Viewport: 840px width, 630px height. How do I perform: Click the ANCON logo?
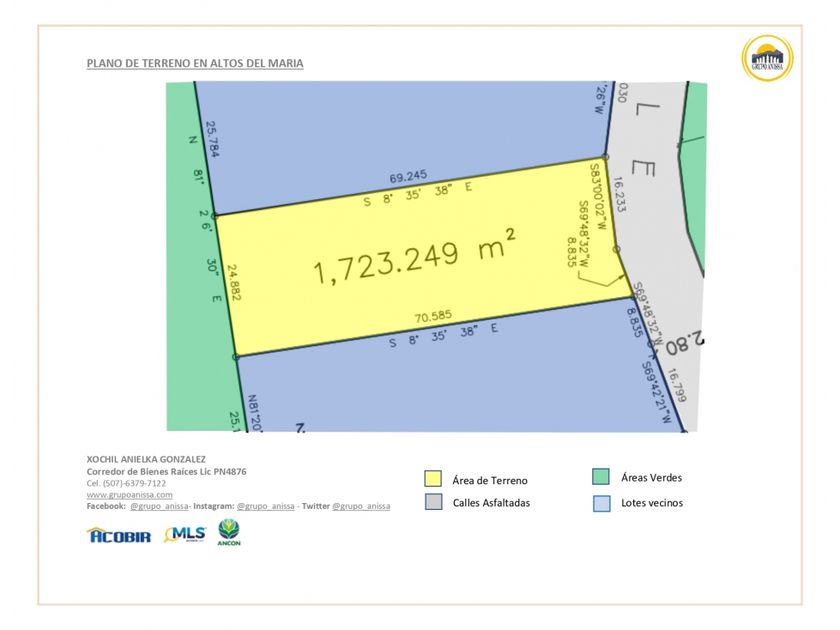click(x=229, y=533)
